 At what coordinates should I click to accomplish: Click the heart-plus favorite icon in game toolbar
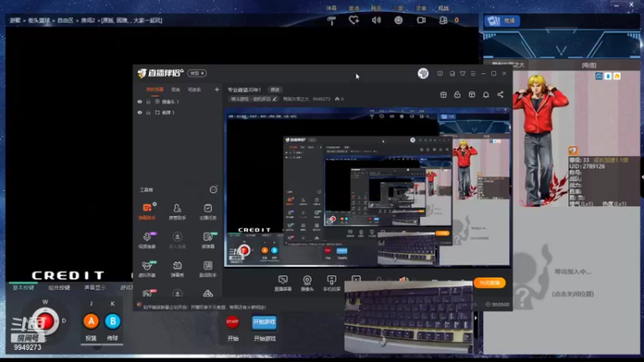[353, 20]
